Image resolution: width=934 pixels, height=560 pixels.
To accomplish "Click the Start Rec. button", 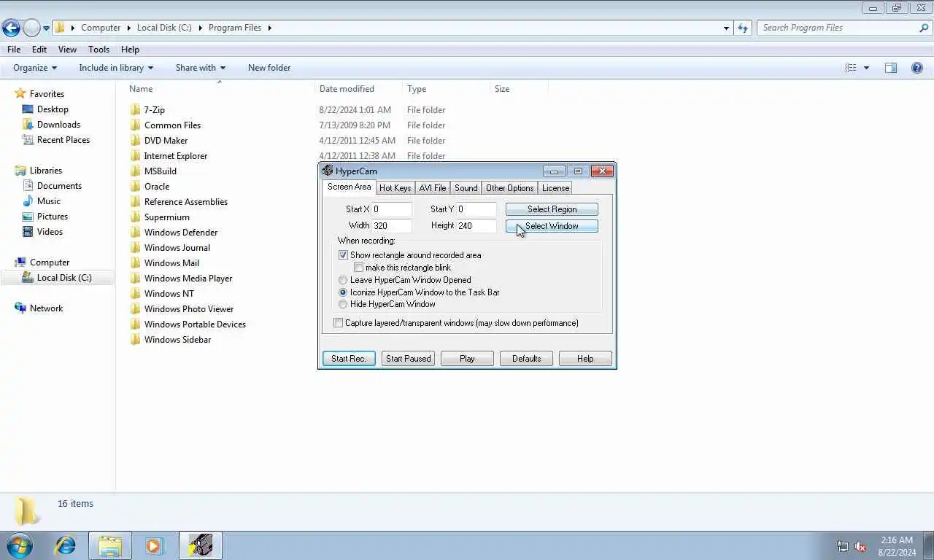I will click(x=349, y=359).
